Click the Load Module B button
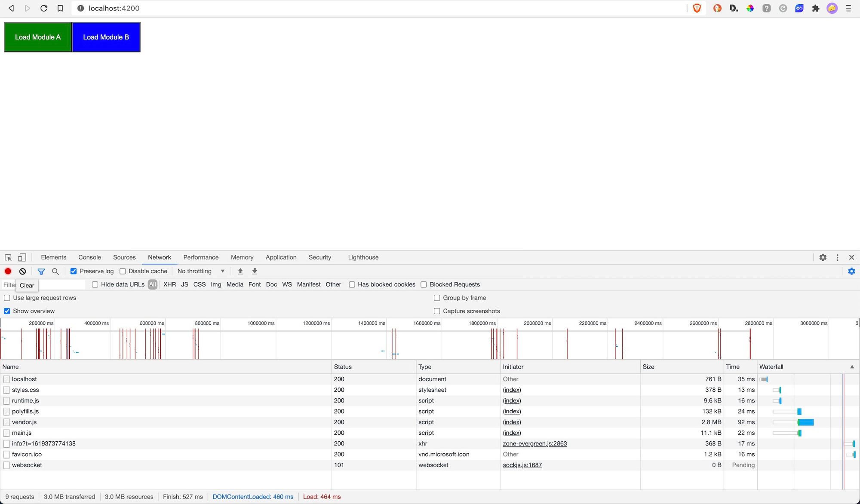This screenshot has width=860, height=504. click(x=106, y=37)
